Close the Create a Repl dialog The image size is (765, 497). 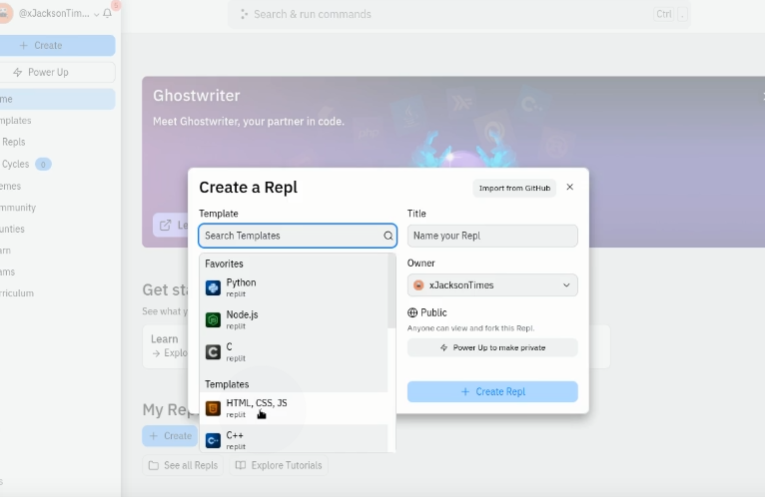pyautogui.click(x=570, y=187)
